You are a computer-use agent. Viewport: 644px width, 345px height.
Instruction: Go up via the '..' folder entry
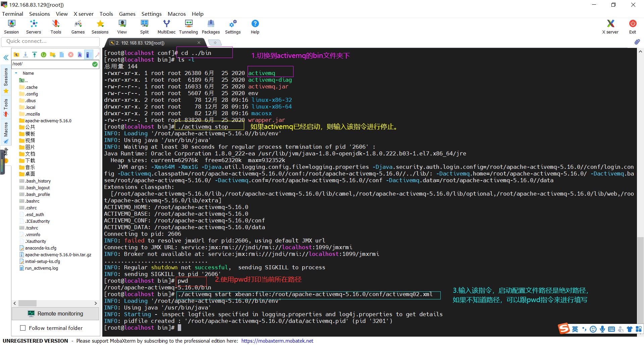point(23,80)
